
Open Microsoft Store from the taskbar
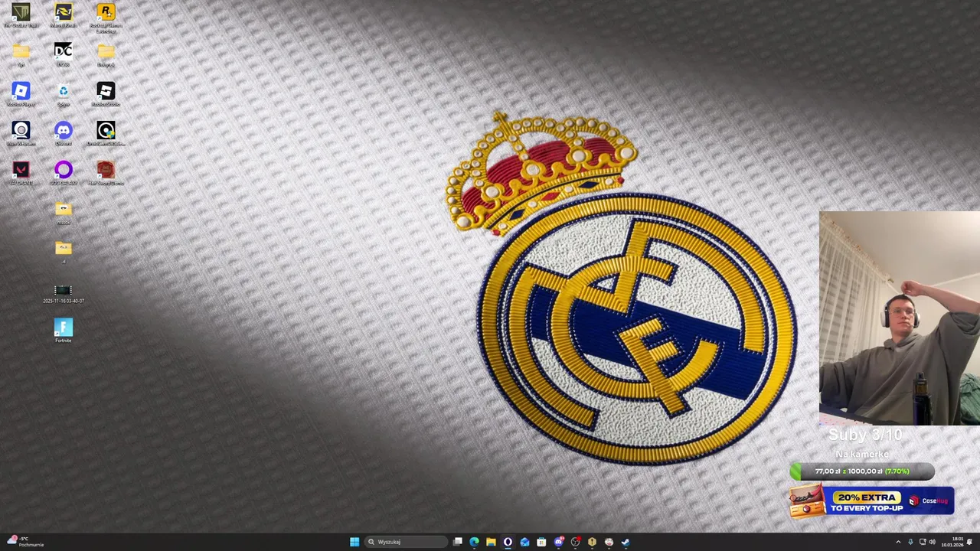point(541,542)
